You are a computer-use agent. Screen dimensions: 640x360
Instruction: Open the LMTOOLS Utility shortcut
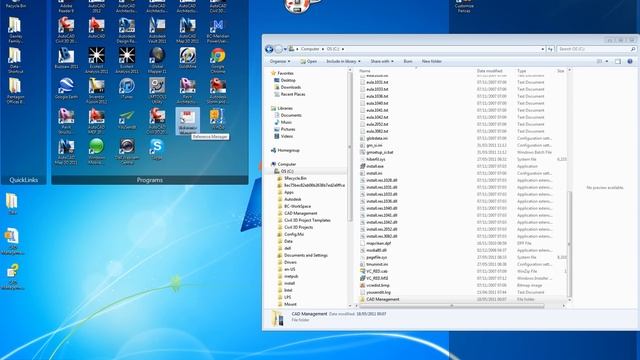pyautogui.click(x=157, y=91)
